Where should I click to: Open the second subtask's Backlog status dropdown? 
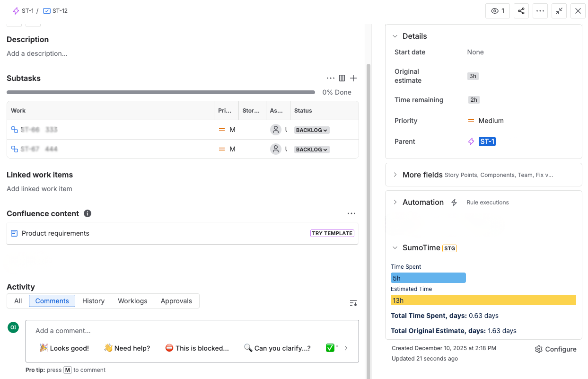pyautogui.click(x=312, y=150)
